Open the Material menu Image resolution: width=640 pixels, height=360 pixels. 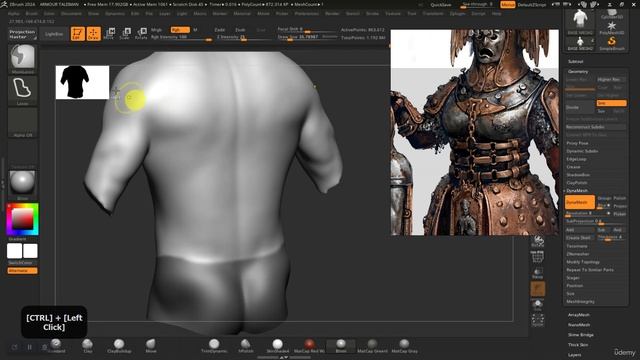242,13
